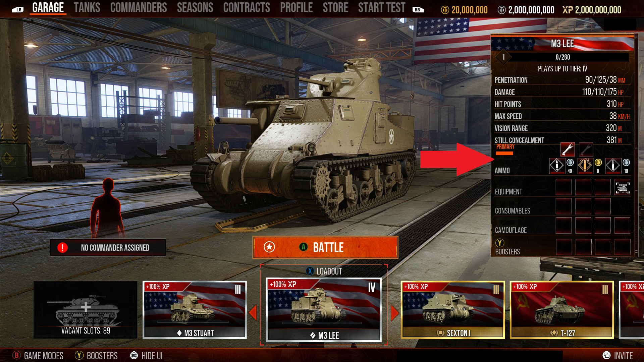Show next tank with right arrow

pyautogui.click(x=395, y=313)
